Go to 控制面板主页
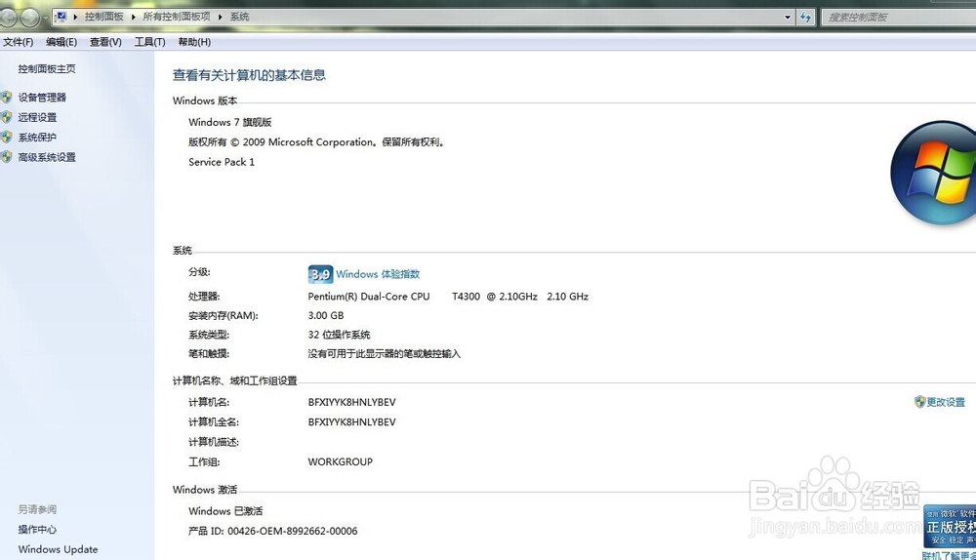 tap(47, 69)
